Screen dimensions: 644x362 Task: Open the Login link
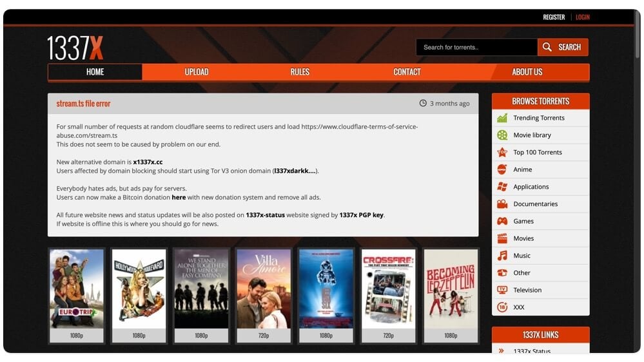click(x=582, y=17)
